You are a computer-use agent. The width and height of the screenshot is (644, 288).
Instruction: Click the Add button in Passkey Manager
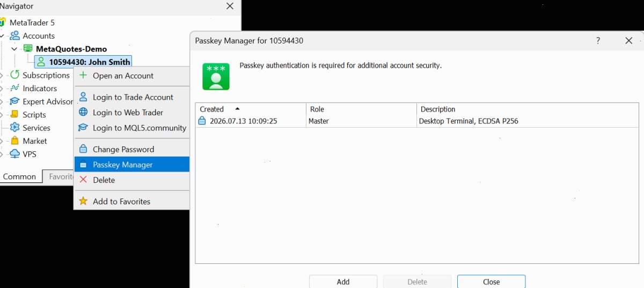click(343, 282)
